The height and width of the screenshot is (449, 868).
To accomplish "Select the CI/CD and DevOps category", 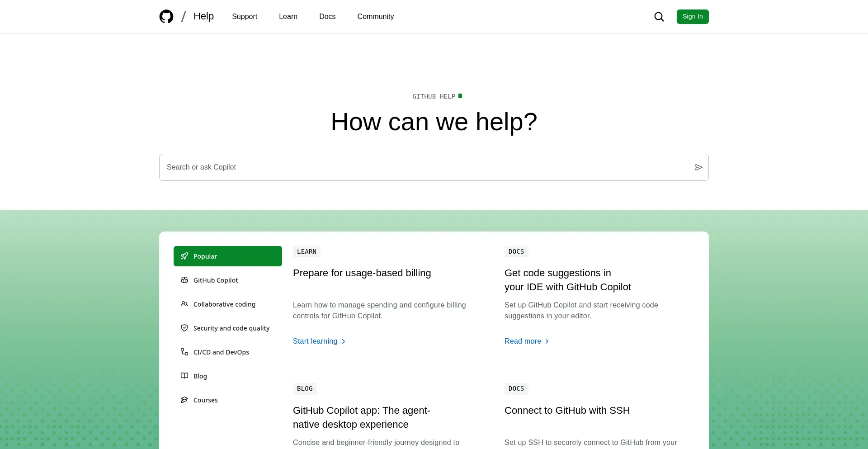I will [x=228, y=352].
